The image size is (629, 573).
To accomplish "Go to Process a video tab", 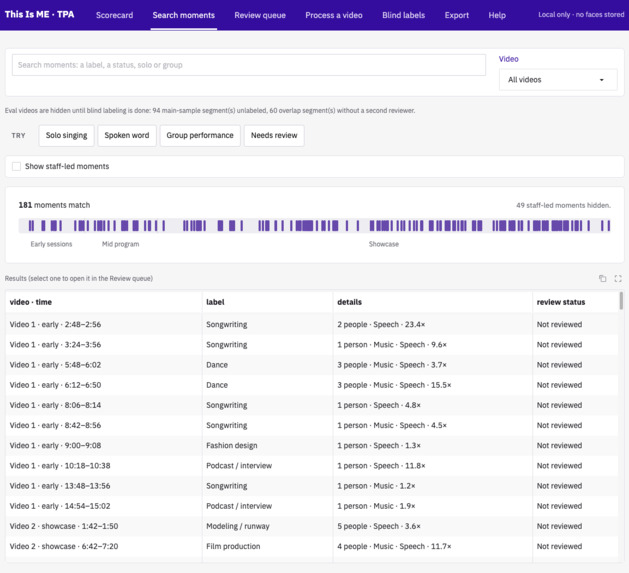I will coord(334,15).
